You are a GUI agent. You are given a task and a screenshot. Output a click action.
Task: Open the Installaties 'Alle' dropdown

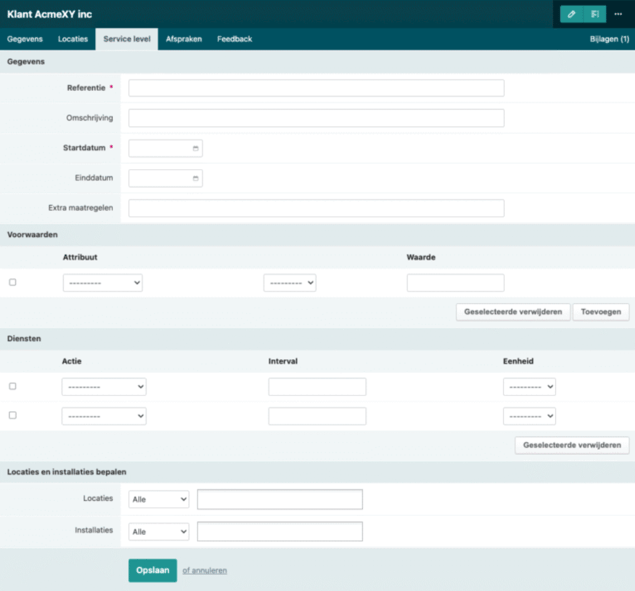(x=158, y=532)
